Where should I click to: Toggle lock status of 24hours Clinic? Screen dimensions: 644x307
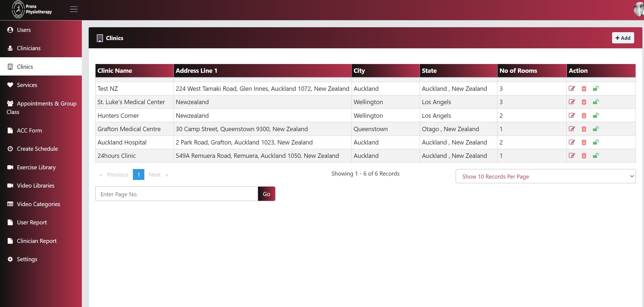click(596, 156)
